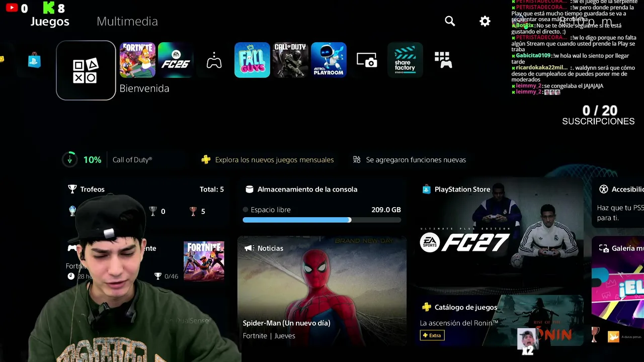644x362 pixels.
Task: Open the Trofeos card header
Action: pos(146,189)
